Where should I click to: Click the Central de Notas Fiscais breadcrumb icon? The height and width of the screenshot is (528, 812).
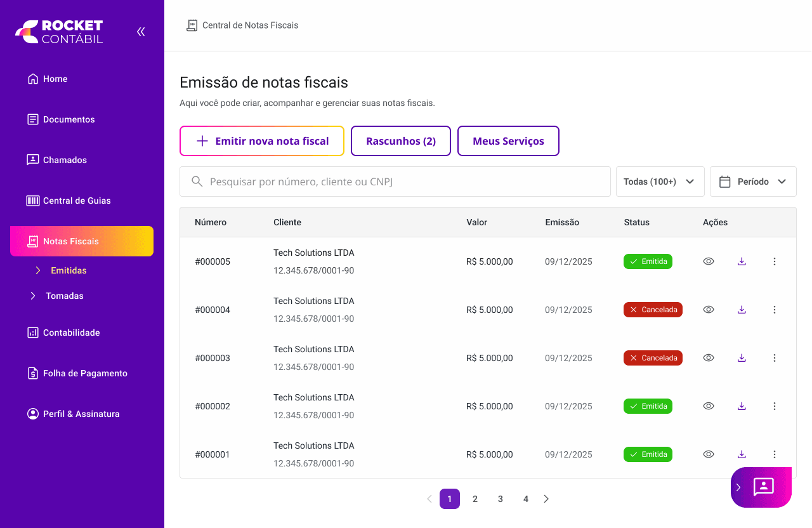(x=192, y=25)
